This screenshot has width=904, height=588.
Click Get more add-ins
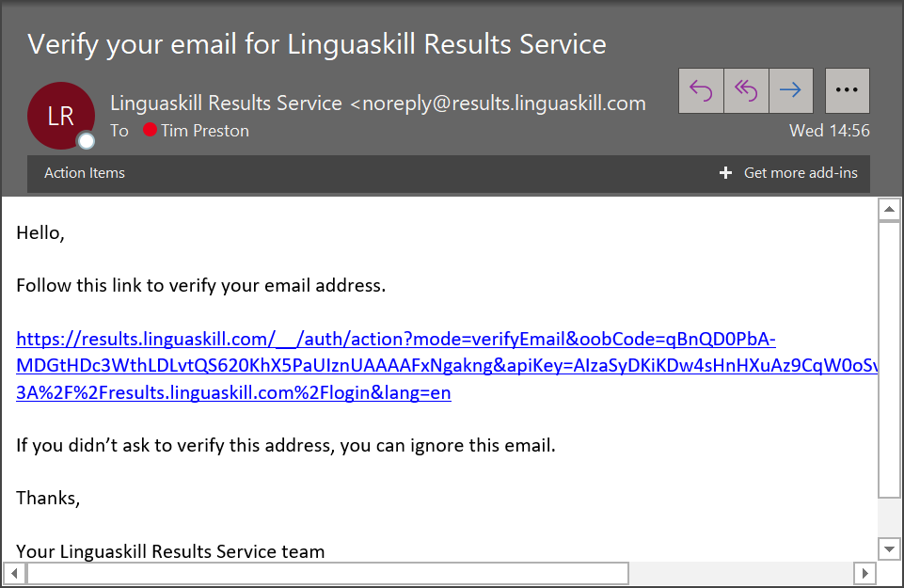[x=801, y=173]
